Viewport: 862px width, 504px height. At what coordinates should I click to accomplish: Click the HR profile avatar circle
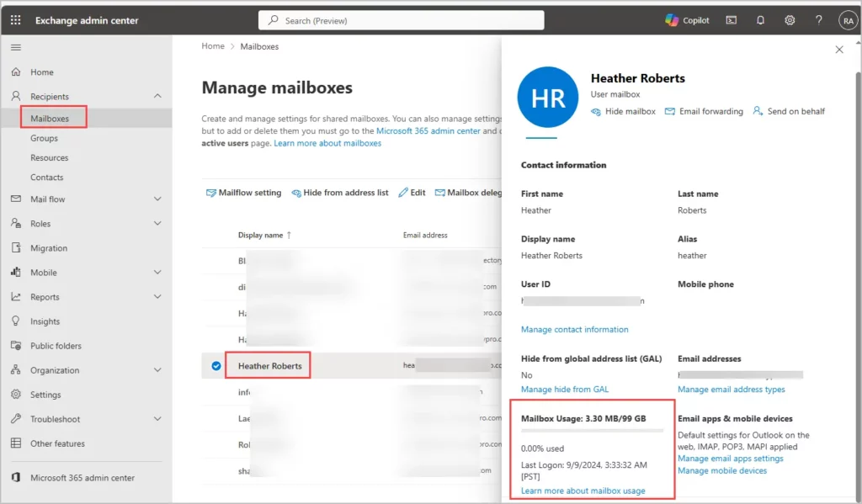(547, 98)
